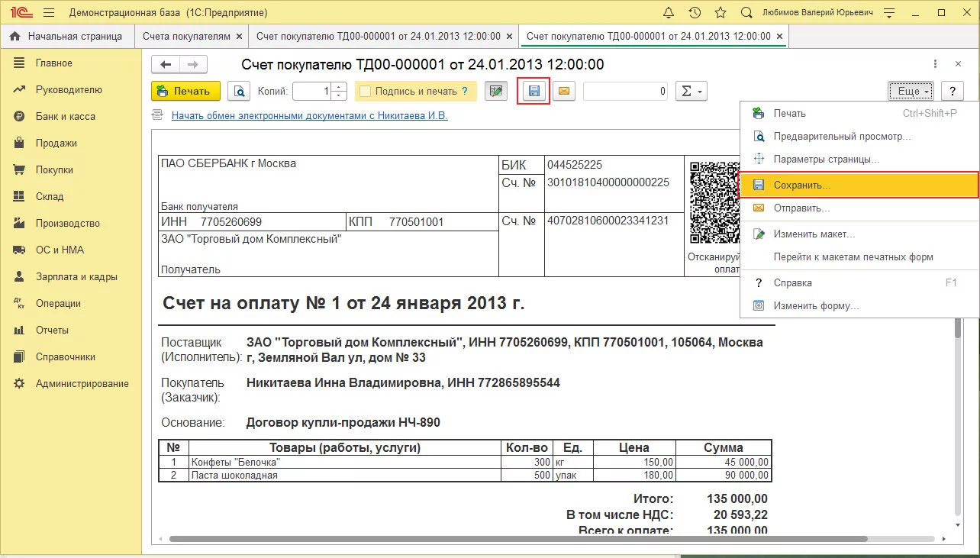Click the Конфеты "Белочка" table cell
Viewport: 980px width, 558px height.
(343, 463)
